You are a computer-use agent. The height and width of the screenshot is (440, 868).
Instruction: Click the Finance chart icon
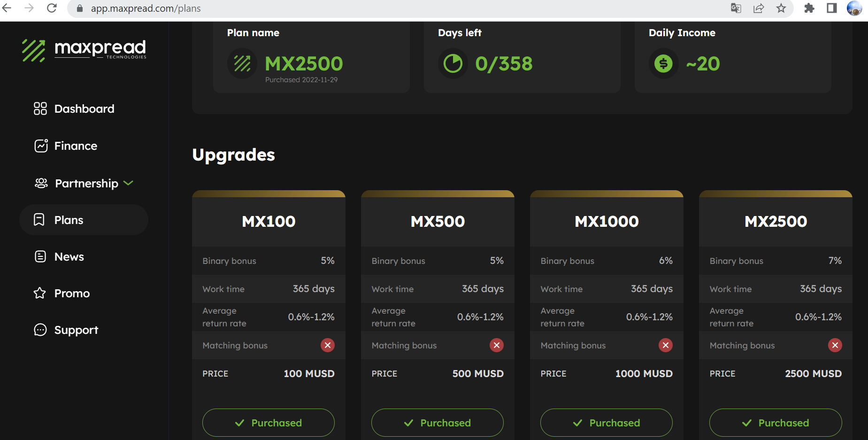[x=41, y=146]
